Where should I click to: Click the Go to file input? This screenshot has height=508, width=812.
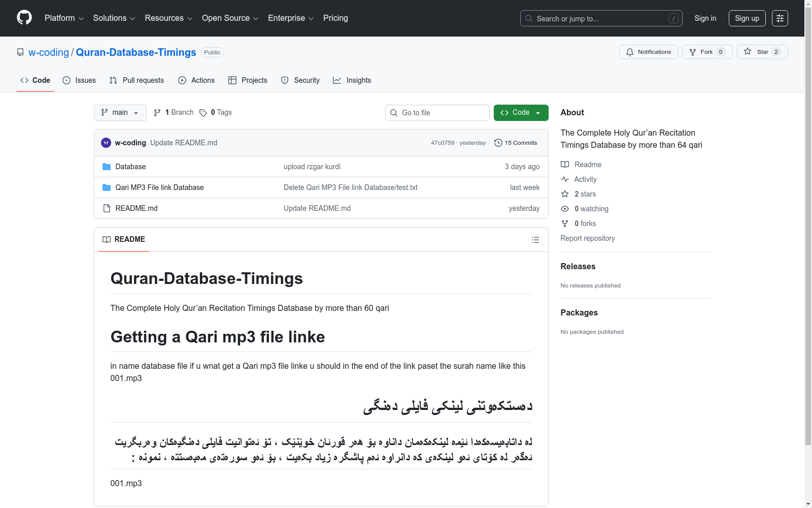[437, 113]
